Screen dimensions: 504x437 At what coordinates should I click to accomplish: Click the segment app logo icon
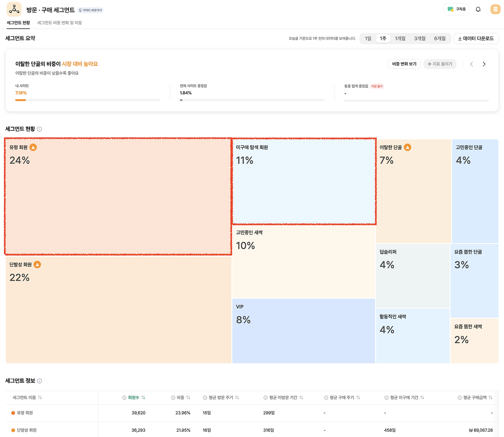pos(14,9)
